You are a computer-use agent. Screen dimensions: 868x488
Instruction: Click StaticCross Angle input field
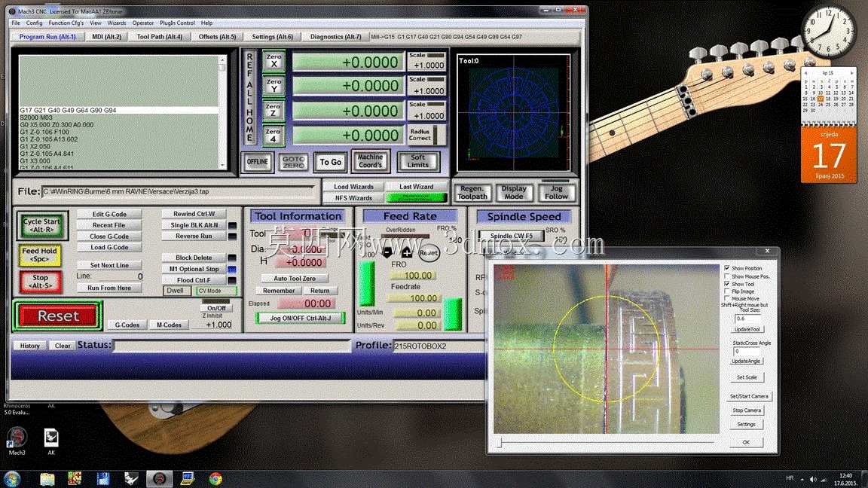point(747,352)
